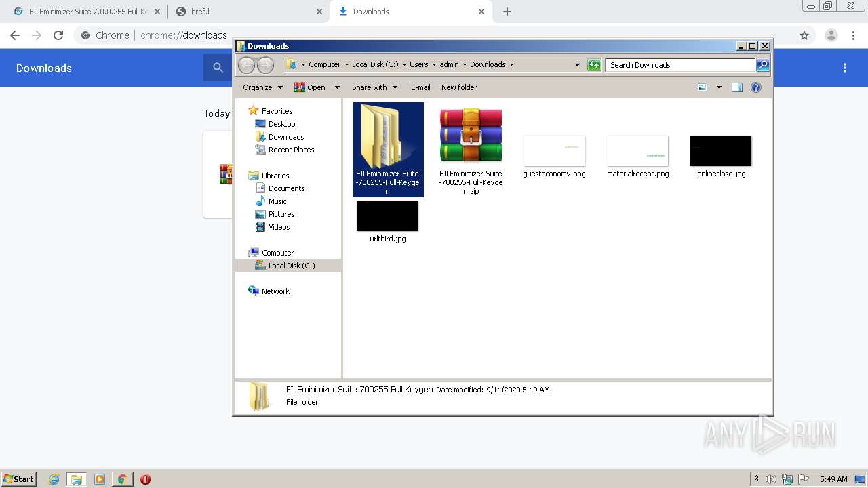Focus the Search Downloads field
This screenshot has width=868, height=488.
pyautogui.click(x=680, y=65)
